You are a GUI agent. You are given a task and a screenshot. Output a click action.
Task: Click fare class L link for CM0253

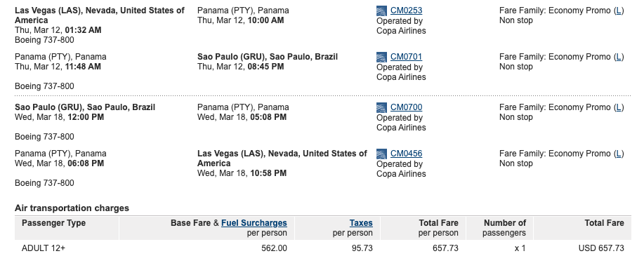tap(619, 11)
